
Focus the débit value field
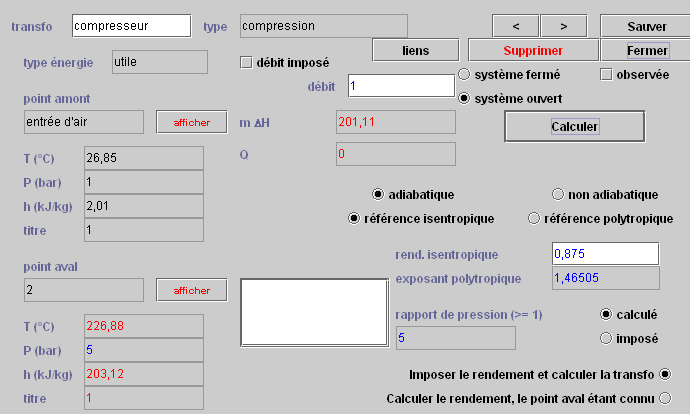point(401,85)
